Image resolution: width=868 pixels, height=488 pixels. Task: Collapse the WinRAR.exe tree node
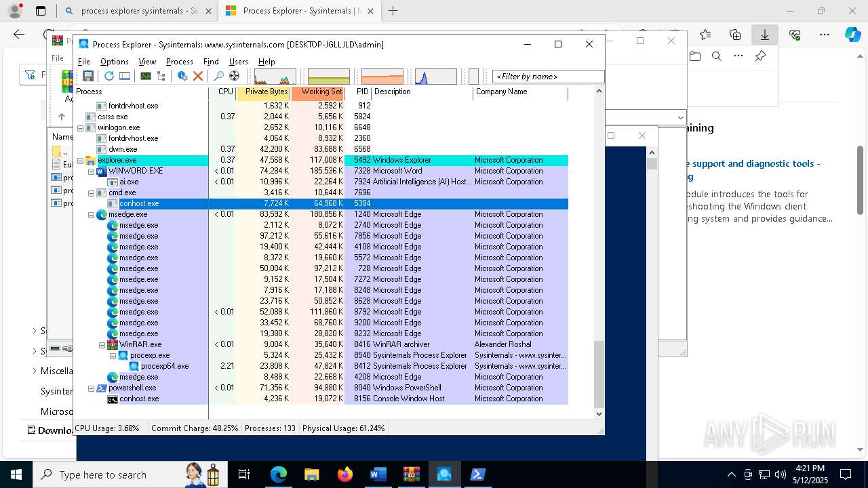point(102,344)
